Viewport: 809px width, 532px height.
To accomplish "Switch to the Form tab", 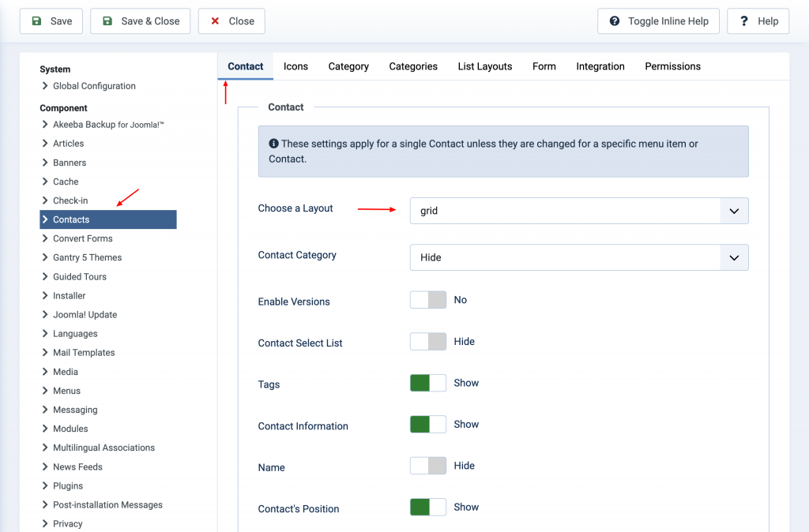I will click(544, 66).
